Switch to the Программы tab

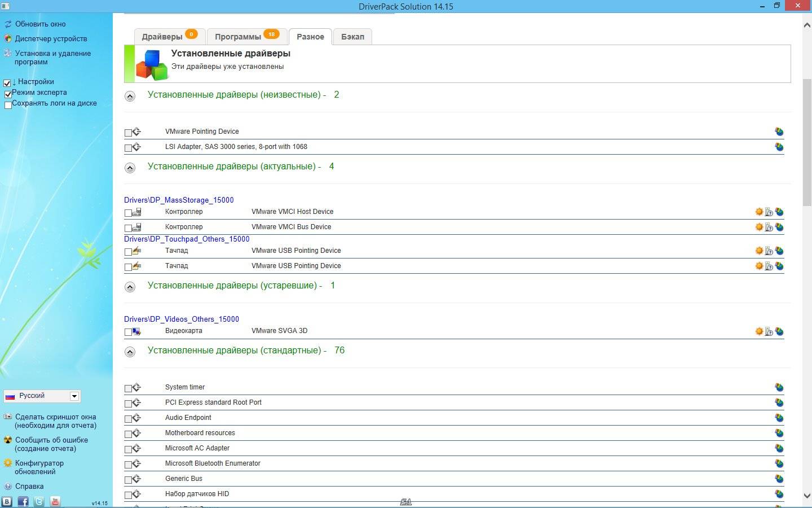pos(247,36)
